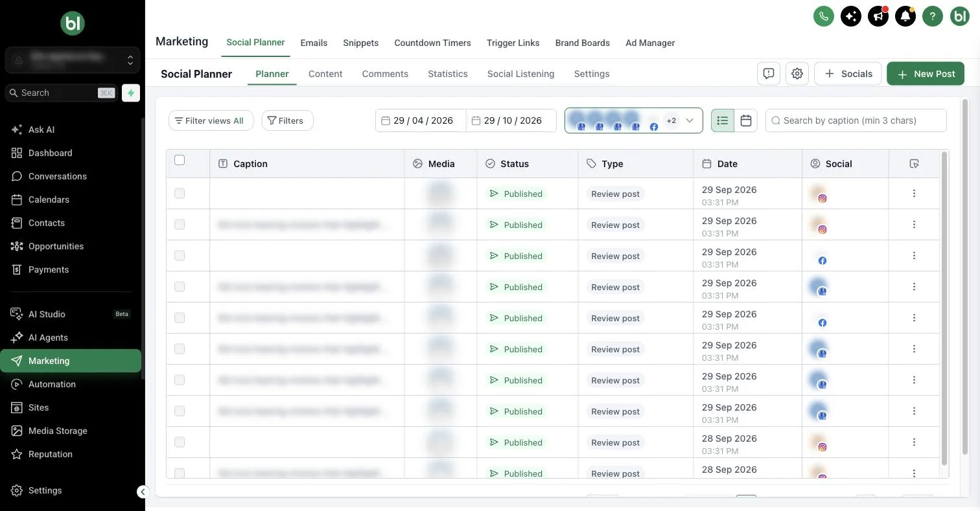Open the AI sparkle assistant icon
Screen dimensions: 980x511
851,16
